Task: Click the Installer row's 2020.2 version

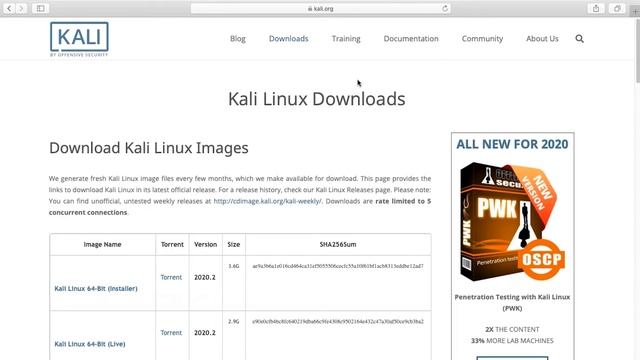Action: [x=205, y=277]
